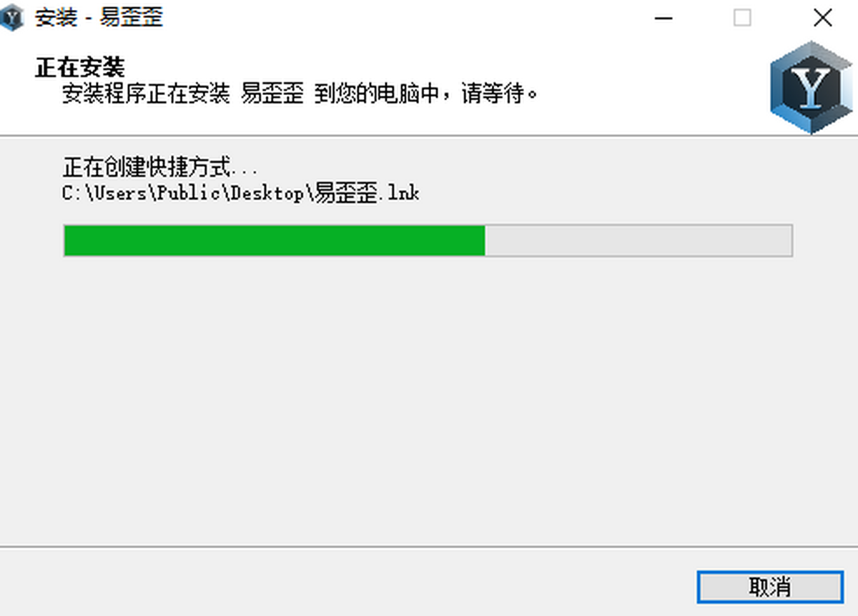The height and width of the screenshot is (616, 858).
Task: Click the window title 安装 - 易歪歪
Action: pos(99,18)
